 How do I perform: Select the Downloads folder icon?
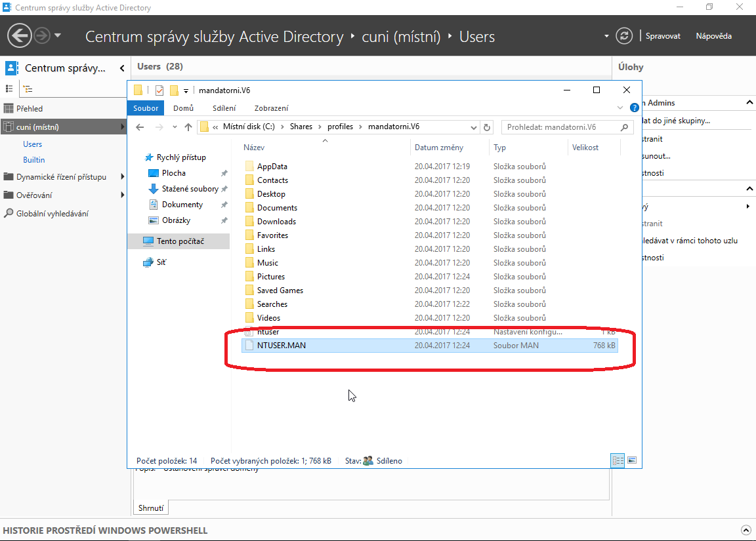coord(249,222)
